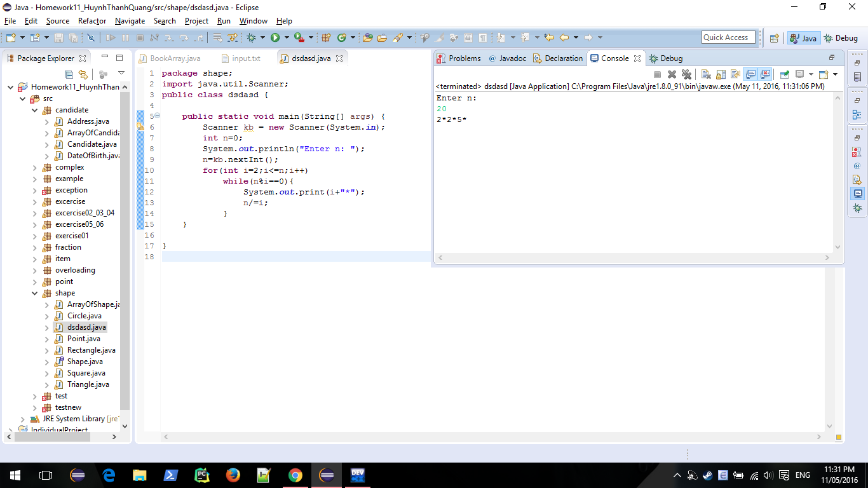The height and width of the screenshot is (488, 868).
Task: Collapse the candidate package in the tree
Action: click(x=35, y=110)
